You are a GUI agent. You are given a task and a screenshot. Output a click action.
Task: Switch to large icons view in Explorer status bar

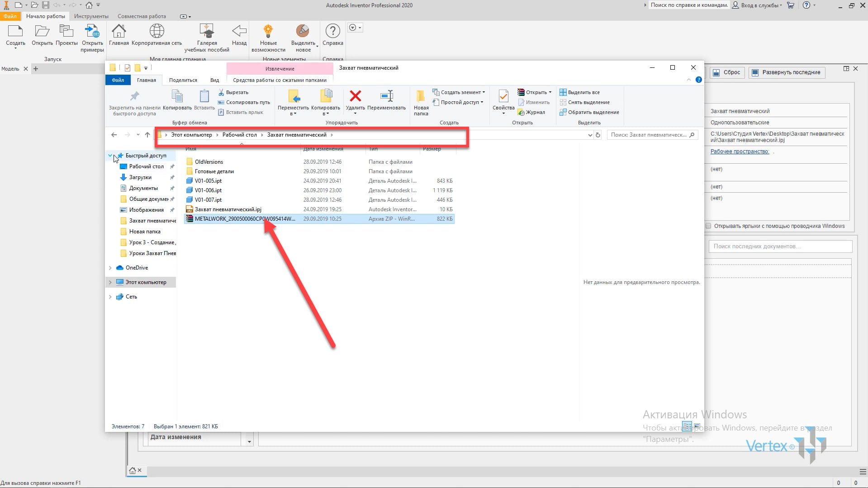click(x=697, y=426)
